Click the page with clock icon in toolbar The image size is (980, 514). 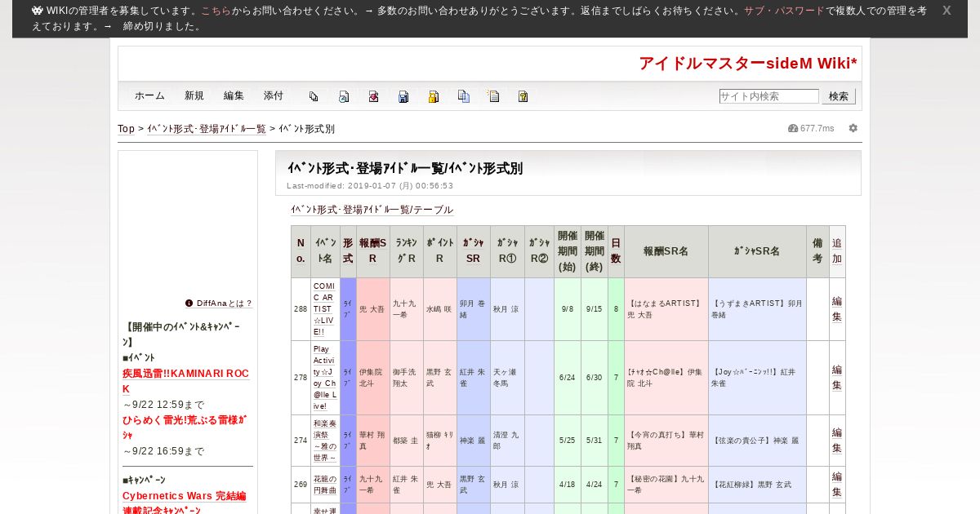click(344, 96)
